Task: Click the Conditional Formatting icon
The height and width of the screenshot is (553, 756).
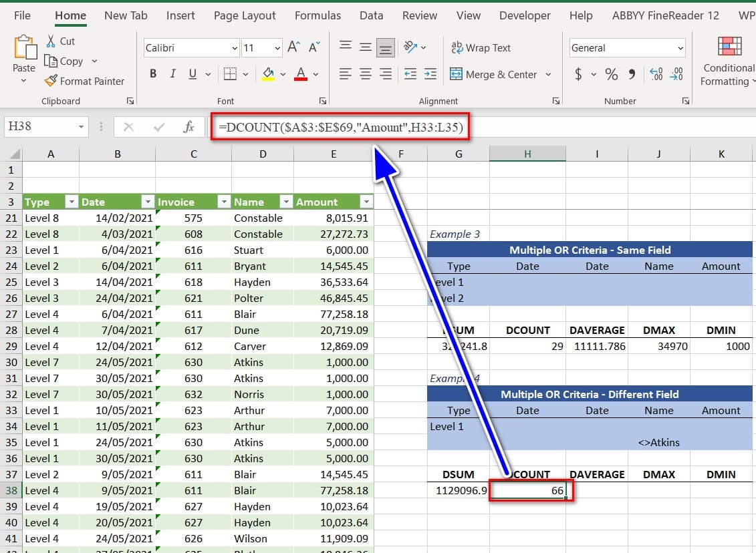Action: (729, 45)
